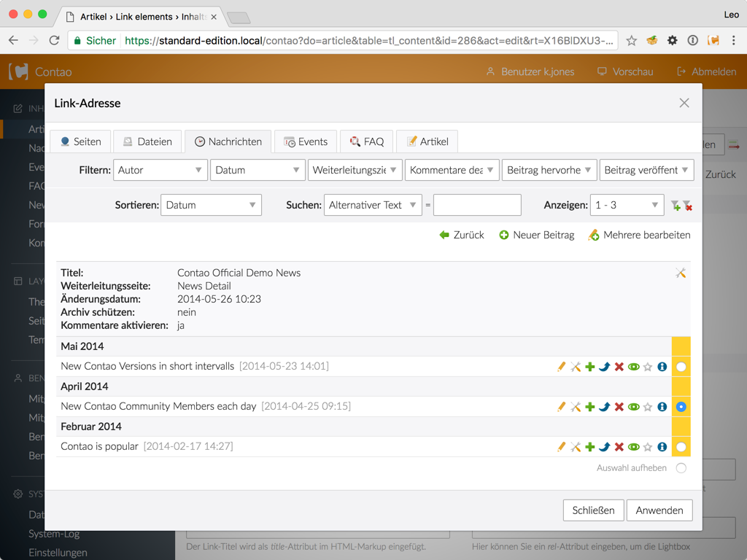This screenshot has width=747, height=560.
Task: Toggle the featured star for 'New Contao Community Members each day'
Action: 648,407
